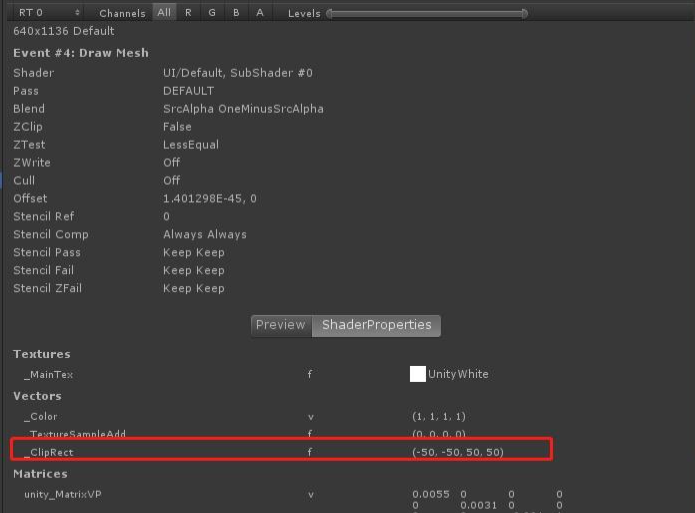Click the Shader value UI/Default, SubShader #0
The height and width of the screenshot is (513, 695).
[x=238, y=73]
